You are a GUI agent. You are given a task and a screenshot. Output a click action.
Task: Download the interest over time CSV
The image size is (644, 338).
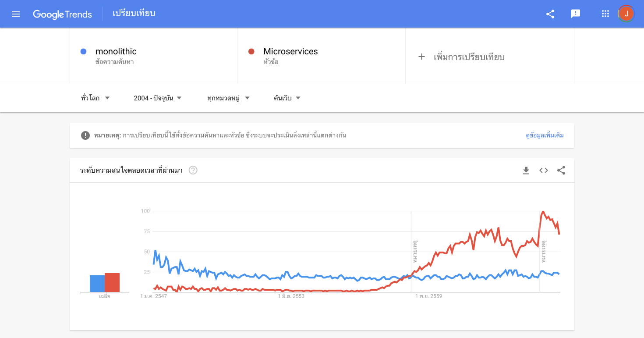(x=526, y=171)
